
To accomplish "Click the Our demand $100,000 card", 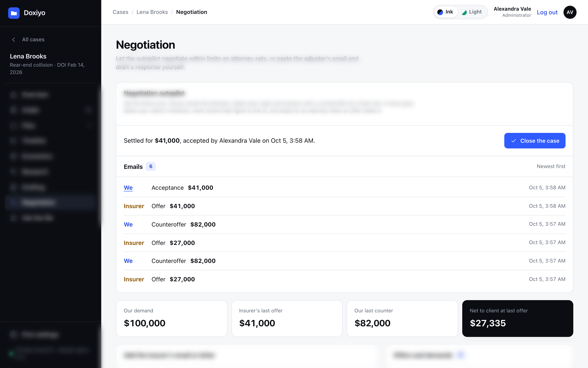I will click(x=171, y=318).
